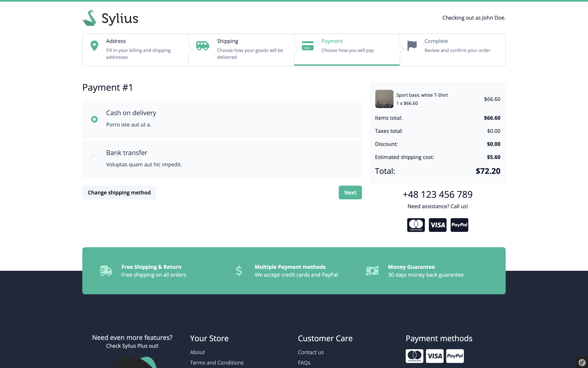Click Change shipping method button
Image resolution: width=588 pixels, height=368 pixels.
click(119, 192)
